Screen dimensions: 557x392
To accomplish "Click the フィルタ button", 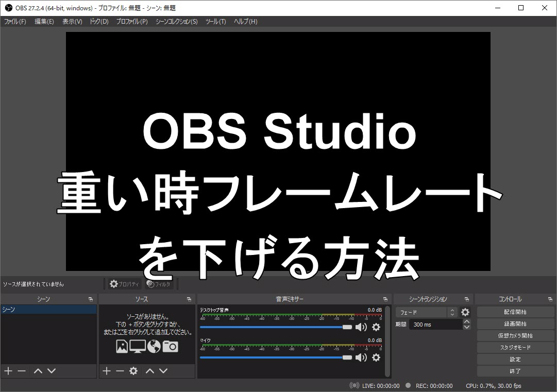I will click(159, 284).
